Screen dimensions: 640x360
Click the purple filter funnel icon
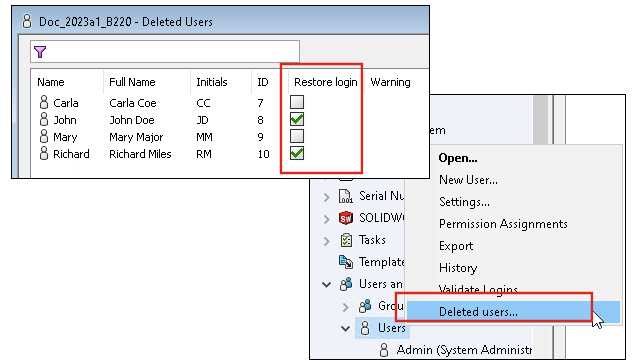[40, 52]
